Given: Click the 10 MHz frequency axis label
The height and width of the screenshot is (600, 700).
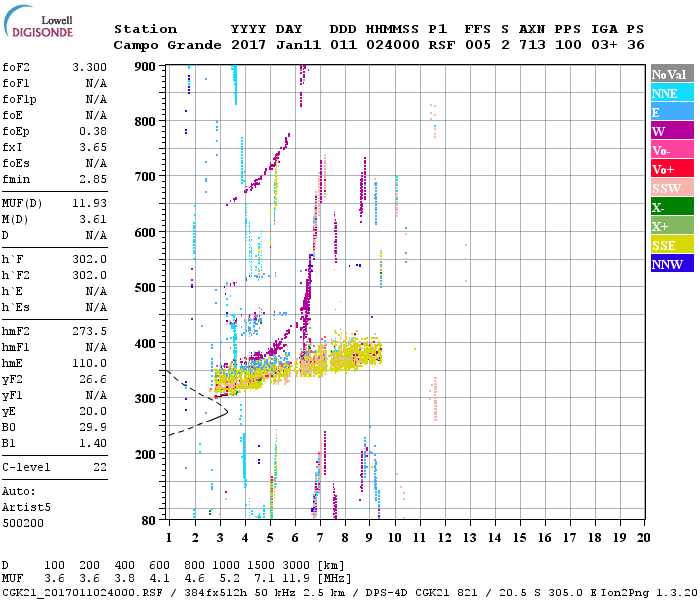Looking at the screenshot, I should [394, 538].
